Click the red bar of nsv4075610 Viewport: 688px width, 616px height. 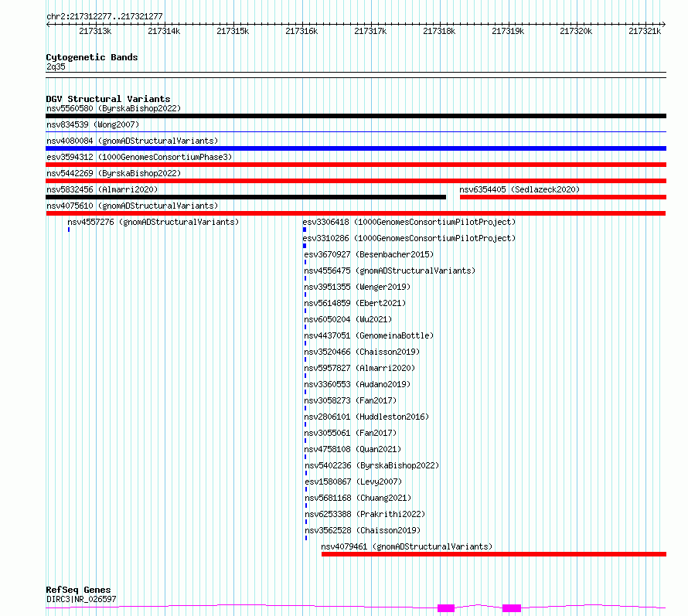point(356,213)
